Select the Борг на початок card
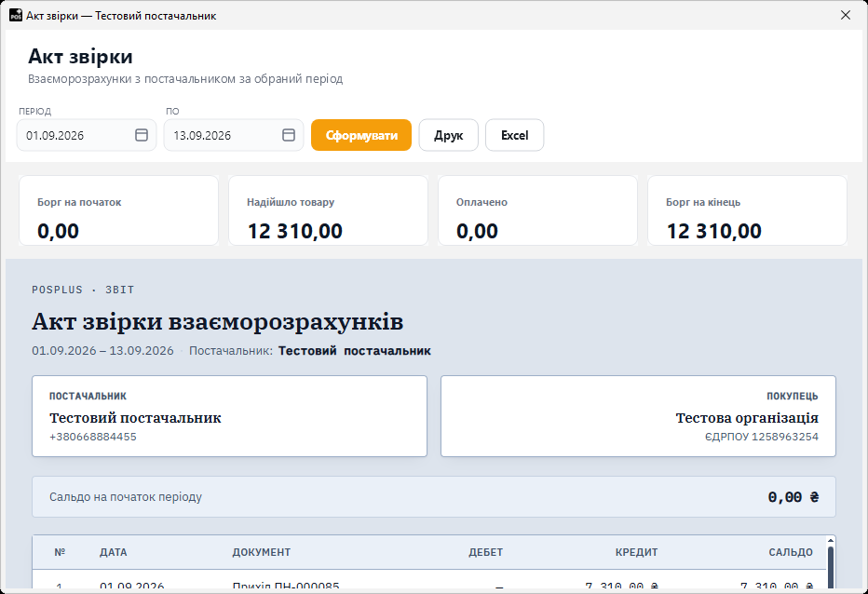The image size is (868, 594). pos(118,210)
